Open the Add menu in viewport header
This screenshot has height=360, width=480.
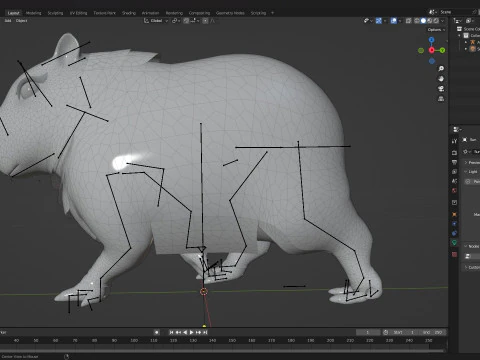8,21
